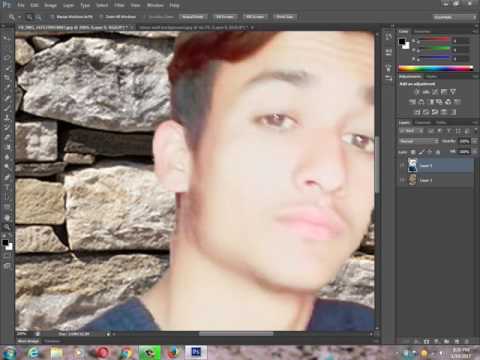The width and height of the screenshot is (480, 360).
Task: Add a Levels adjustment layer
Action: (426, 92)
